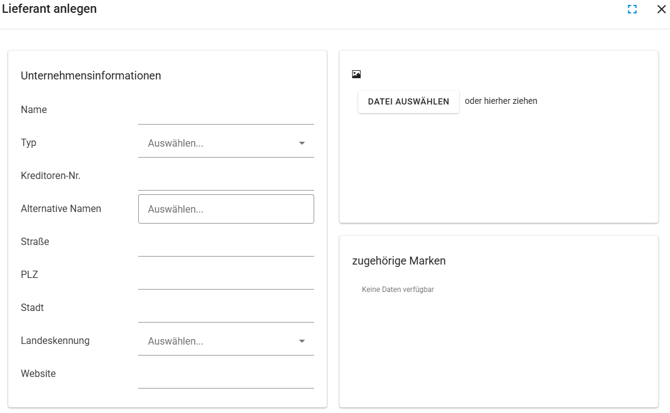
Task: Open the Alternative Namen selection box
Action: click(225, 209)
